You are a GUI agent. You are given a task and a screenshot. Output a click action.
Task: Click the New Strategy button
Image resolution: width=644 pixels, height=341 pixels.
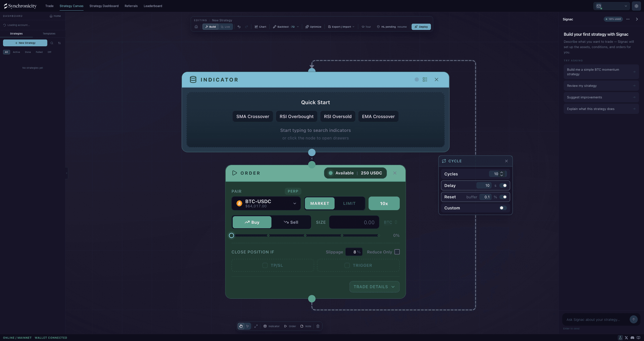[25, 43]
